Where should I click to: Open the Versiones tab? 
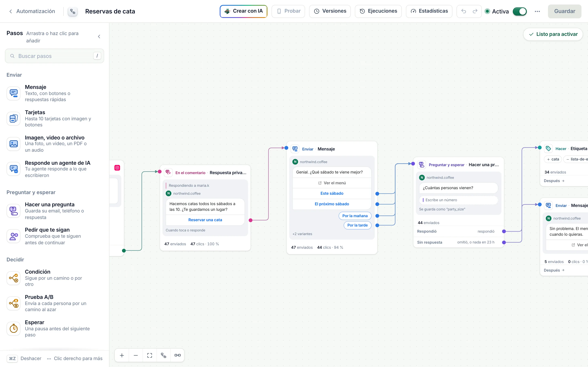330,11
